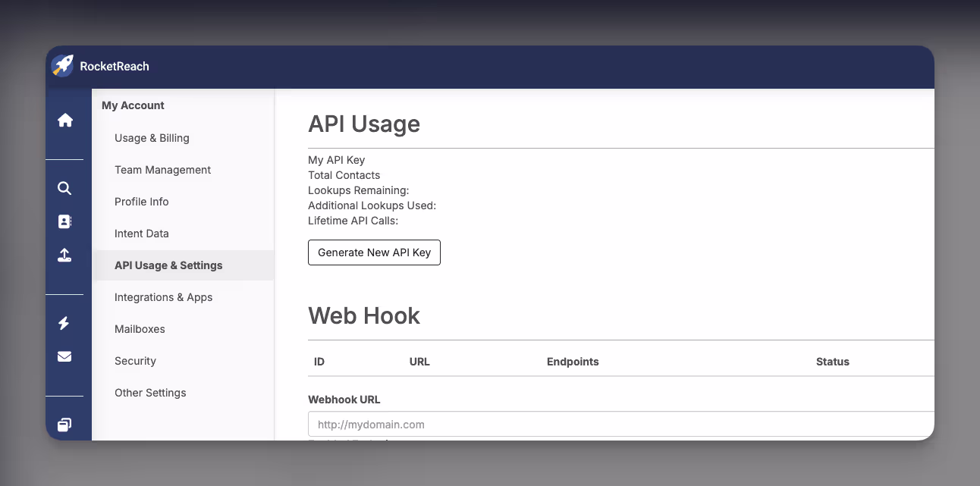Click the Web Hook heading

click(364, 315)
